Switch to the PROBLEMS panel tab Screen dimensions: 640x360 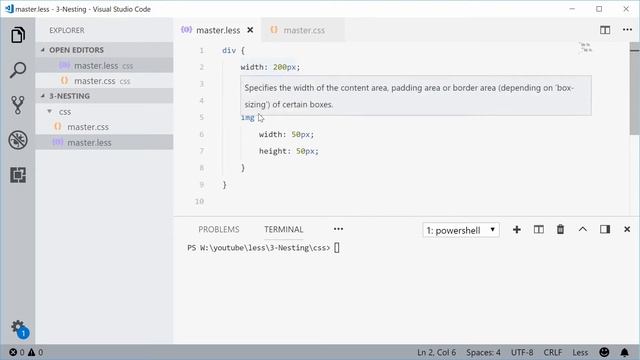tap(219, 229)
